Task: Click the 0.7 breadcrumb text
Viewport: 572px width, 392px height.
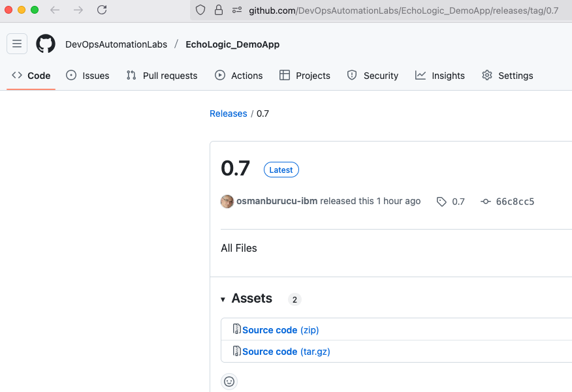Action: pos(262,113)
